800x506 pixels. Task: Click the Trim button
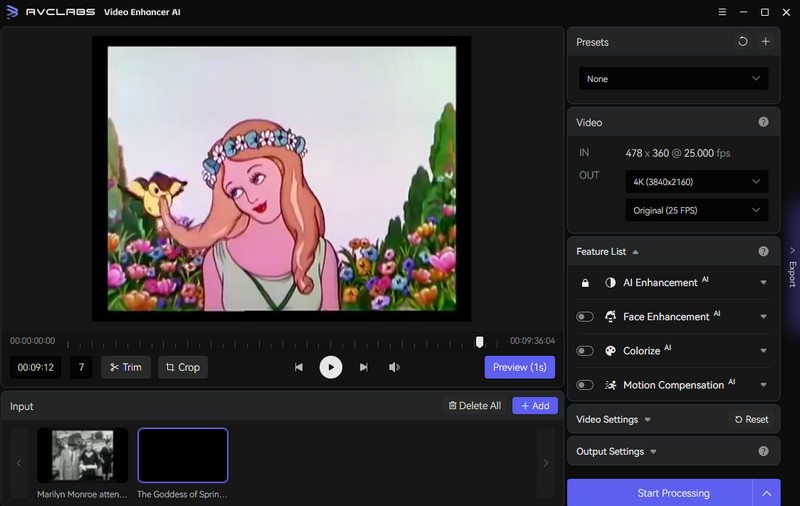[126, 367]
